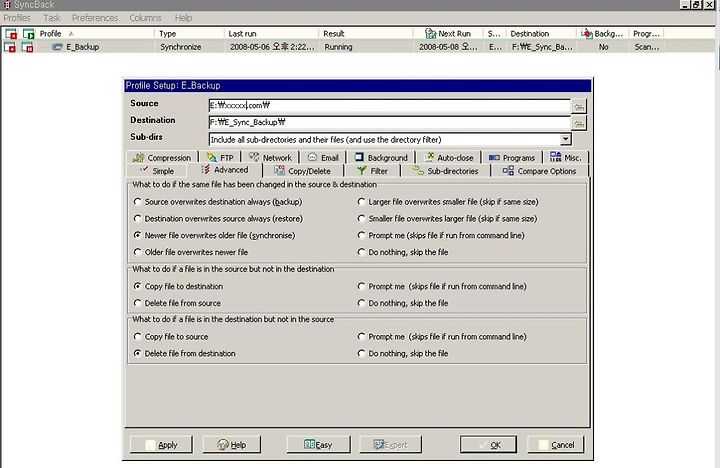The width and height of the screenshot is (720, 468).
Task: Open the Email tab
Action: [323, 158]
